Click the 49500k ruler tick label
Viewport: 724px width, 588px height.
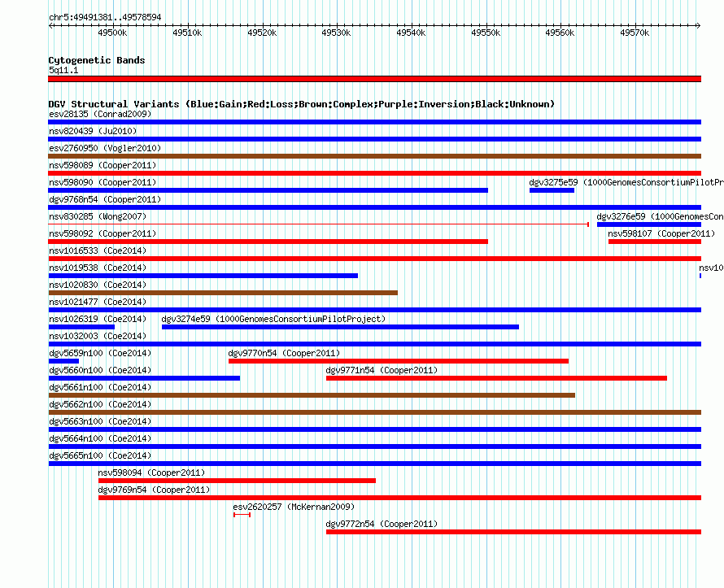pos(112,33)
